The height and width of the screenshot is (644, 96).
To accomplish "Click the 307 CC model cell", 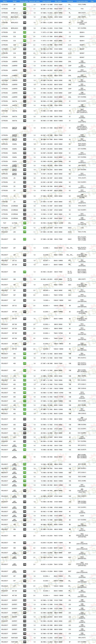I will [x=14, y=305].
